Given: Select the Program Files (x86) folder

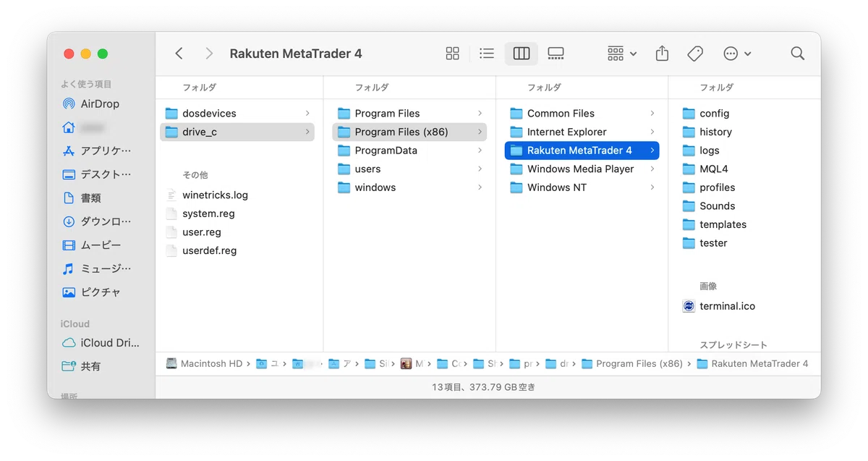Looking at the screenshot, I should pyautogui.click(x=409, y=132).
